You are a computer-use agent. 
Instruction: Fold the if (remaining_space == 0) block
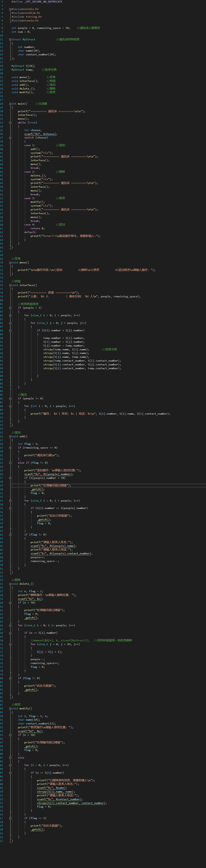[x=10, y=448]
